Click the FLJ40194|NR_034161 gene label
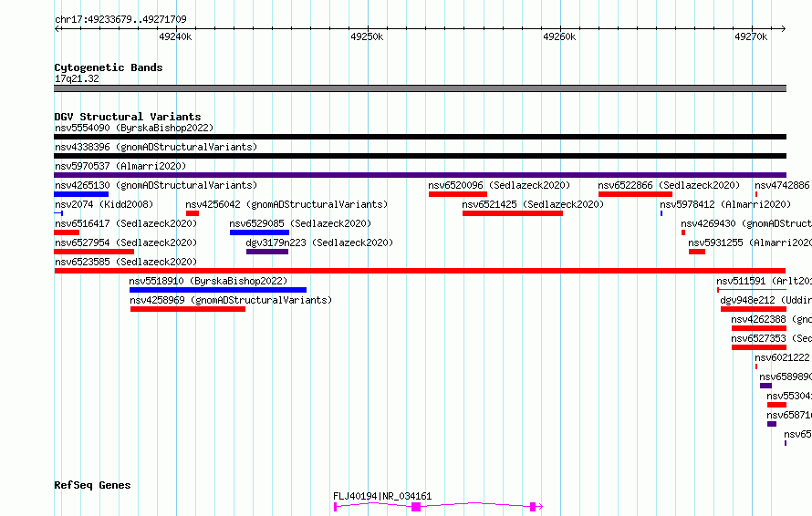Viewport: 812px width, 516px height. point(382,496)
